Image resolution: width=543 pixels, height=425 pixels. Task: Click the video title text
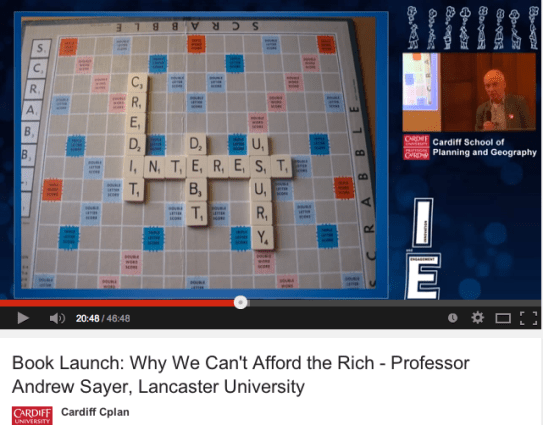click(x=241, y=375)
